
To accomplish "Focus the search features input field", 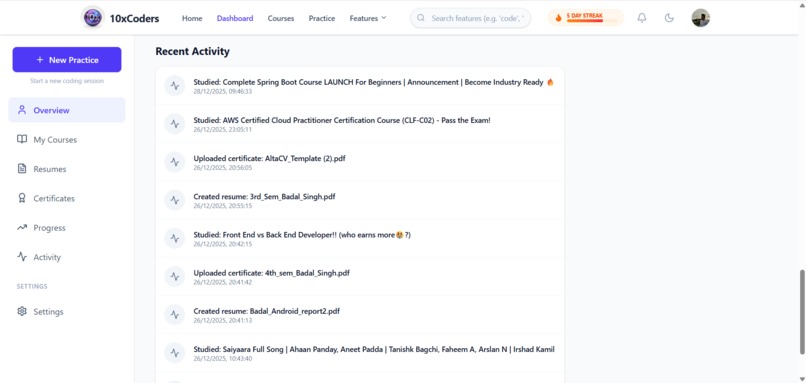I will click(x=470, y=18).
